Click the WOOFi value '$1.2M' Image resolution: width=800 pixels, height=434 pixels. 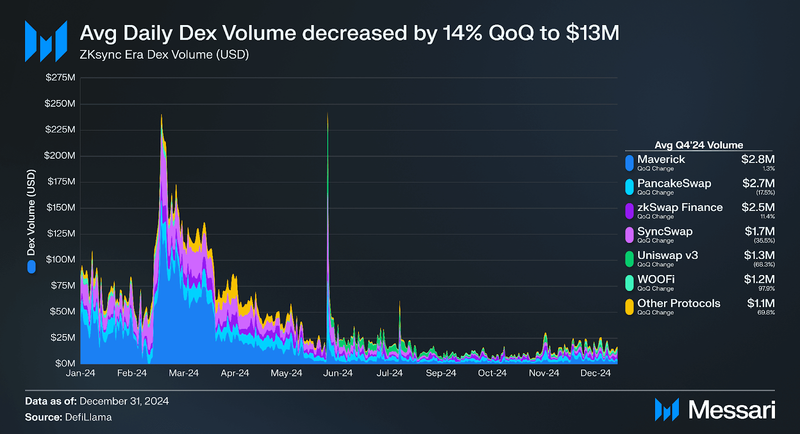tap(759, 279)
